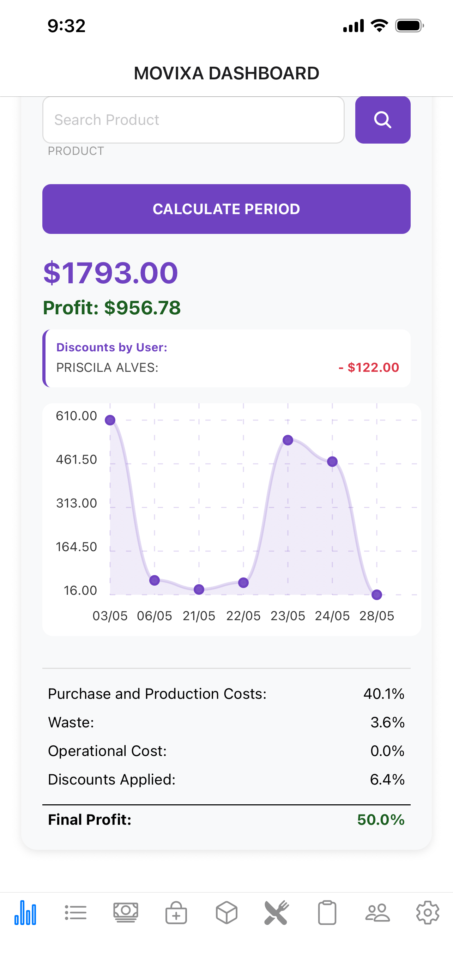453x980 pixels.
Task: Tap the Final Profit label
Action: tap(90, 819)
